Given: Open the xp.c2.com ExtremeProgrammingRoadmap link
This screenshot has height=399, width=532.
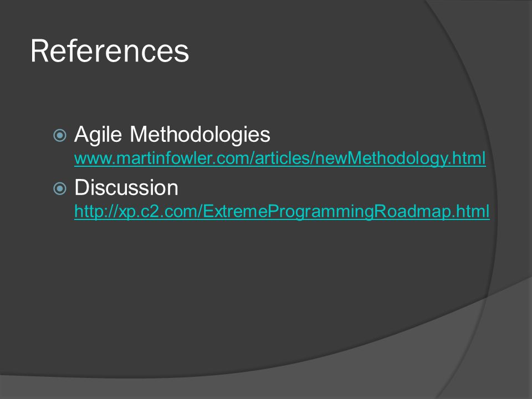Looking at the screenshot, I should point(282,211).
